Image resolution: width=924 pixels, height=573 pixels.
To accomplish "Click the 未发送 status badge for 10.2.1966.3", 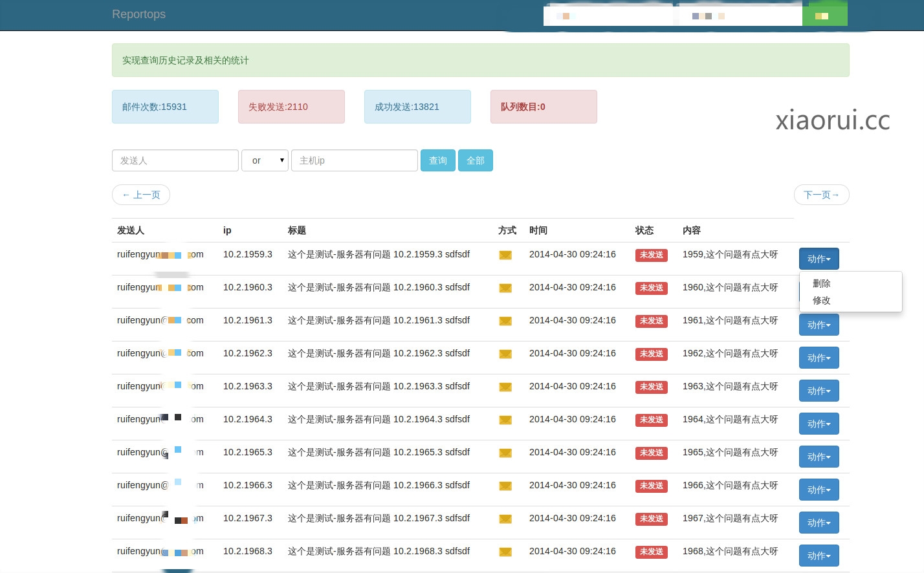I will [651, 486].
